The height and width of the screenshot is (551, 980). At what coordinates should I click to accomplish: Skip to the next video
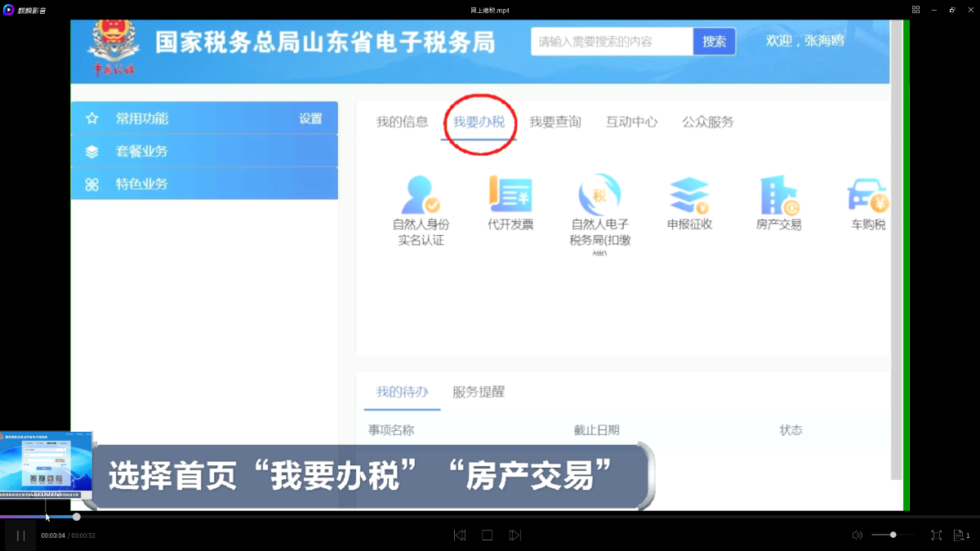(x=514, y=535)
